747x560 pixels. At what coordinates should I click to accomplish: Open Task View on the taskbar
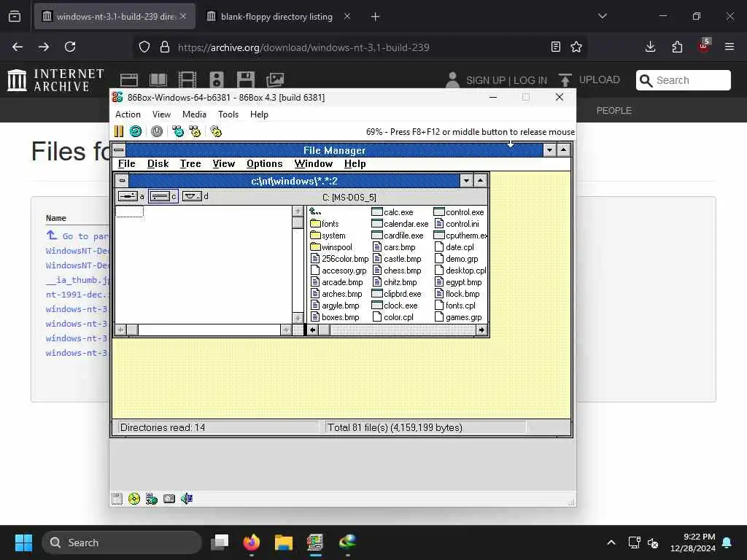pos(220,542)
